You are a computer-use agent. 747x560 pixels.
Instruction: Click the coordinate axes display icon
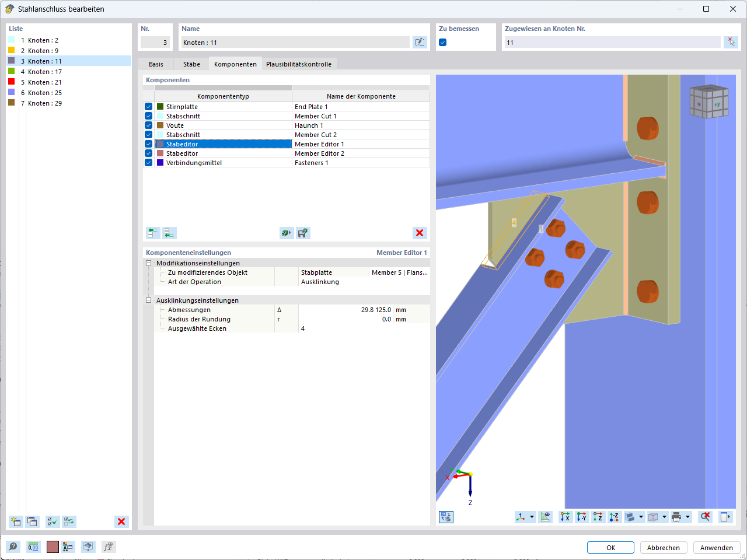click(521, 517)
